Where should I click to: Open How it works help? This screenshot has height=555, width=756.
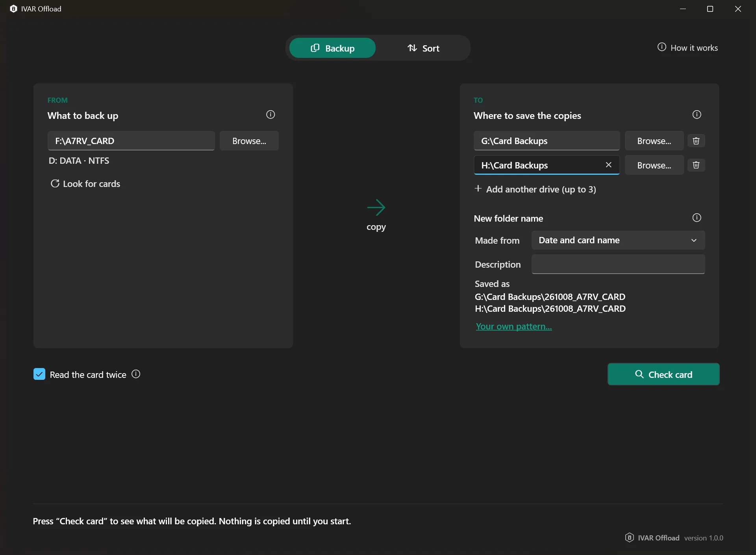point(687,48)
